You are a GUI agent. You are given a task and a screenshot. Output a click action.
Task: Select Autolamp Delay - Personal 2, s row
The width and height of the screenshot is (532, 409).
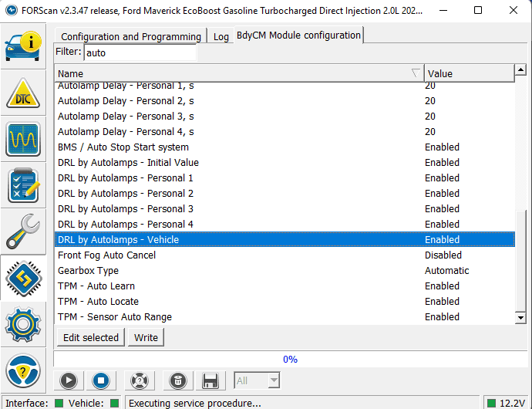(285, 101)
